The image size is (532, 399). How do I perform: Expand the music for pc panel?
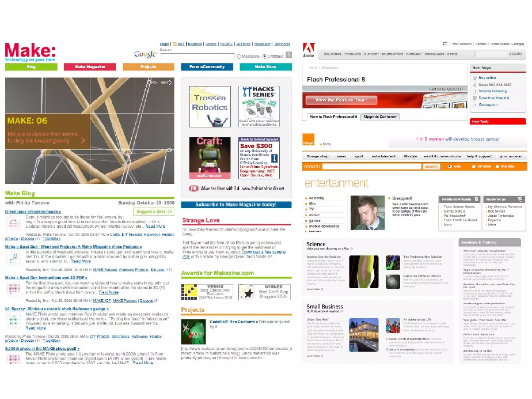pos(520,199)
